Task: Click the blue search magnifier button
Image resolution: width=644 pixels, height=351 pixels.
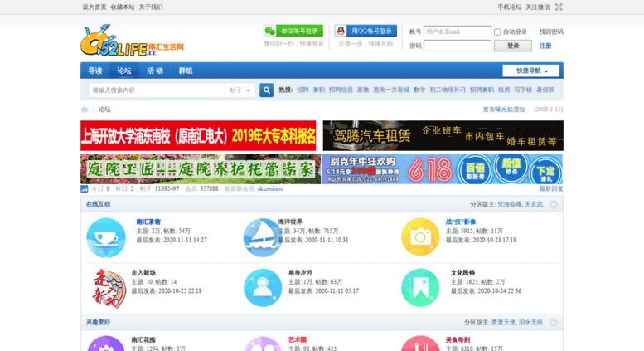Action: pyautogui.click(x=267, y=90)
